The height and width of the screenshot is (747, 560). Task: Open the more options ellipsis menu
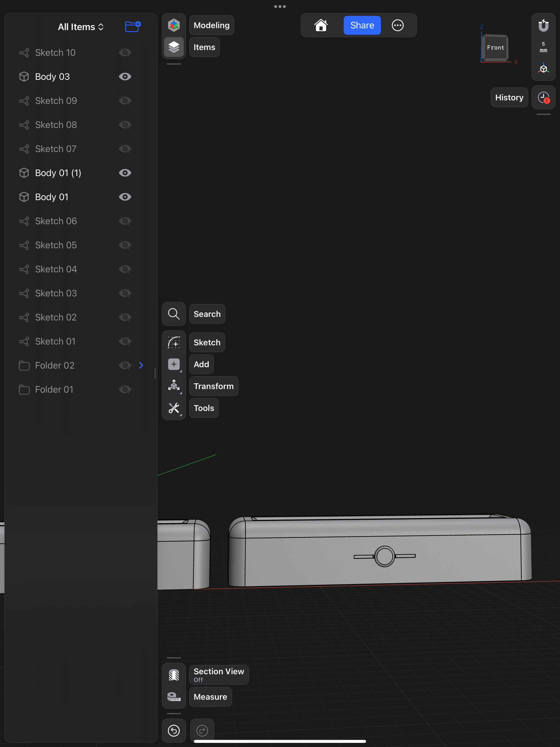[x=398, y=25]
